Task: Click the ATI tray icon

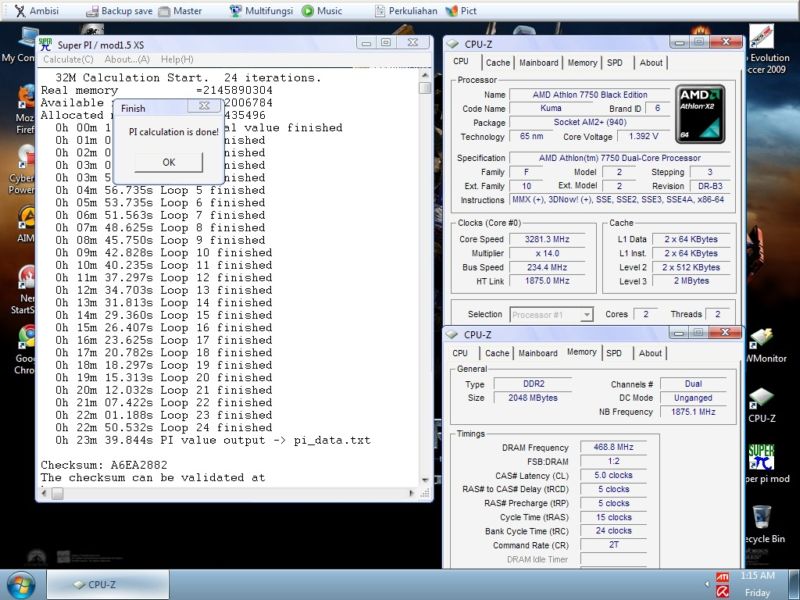Action: pos(722,577)
